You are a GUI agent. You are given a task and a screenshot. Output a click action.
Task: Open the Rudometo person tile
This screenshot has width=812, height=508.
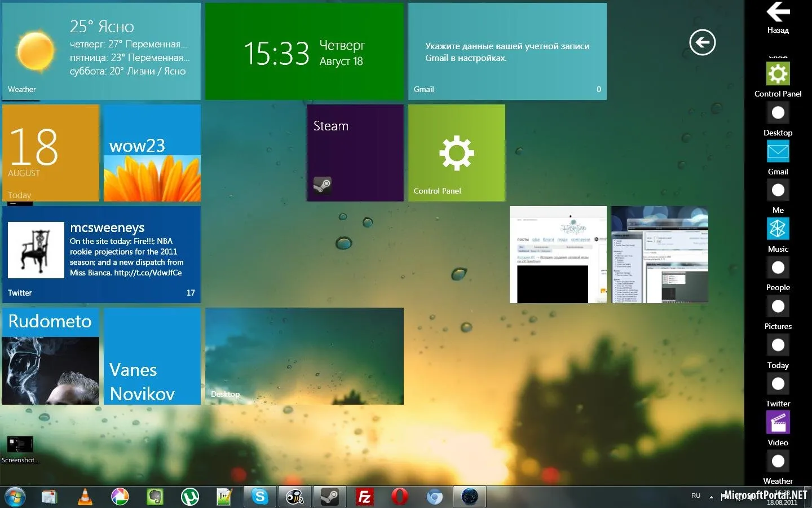click(51, 356)
